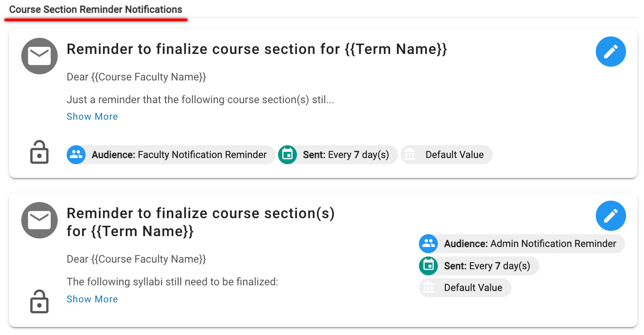Click the Audience: Faculty Notification Reminder chip

pyautogui.click(x=179, y=155)
